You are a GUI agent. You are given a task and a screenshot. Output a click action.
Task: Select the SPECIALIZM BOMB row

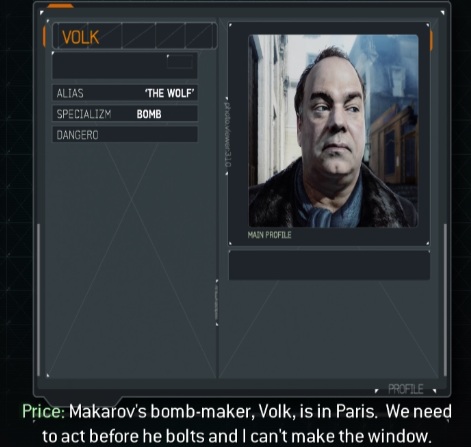(125, 114)
